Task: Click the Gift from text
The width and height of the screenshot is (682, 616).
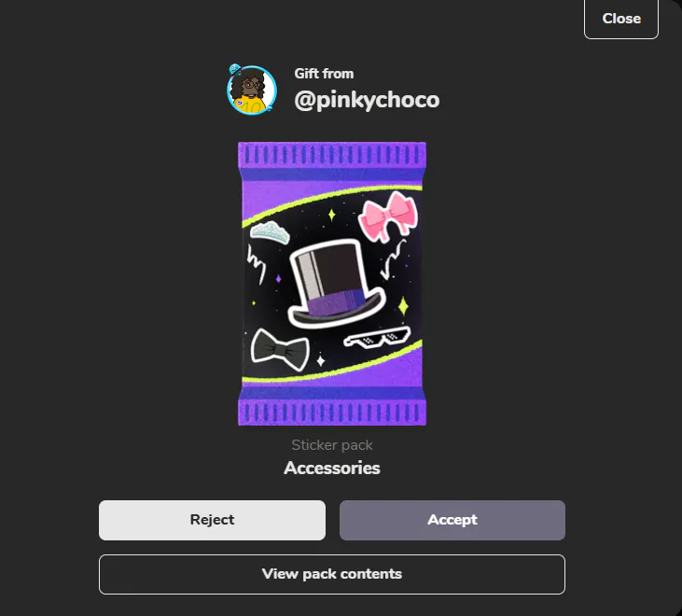Action: click(x=324, y=74)
